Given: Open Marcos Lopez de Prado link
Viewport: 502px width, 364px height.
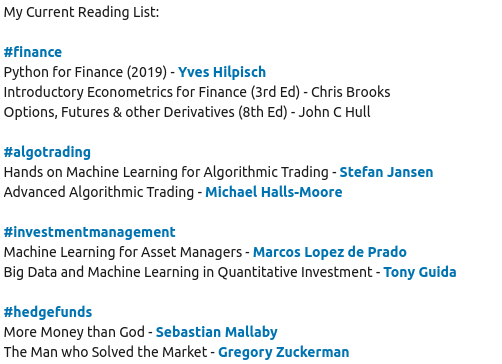Looking at the screenshot, I should 330,252.
